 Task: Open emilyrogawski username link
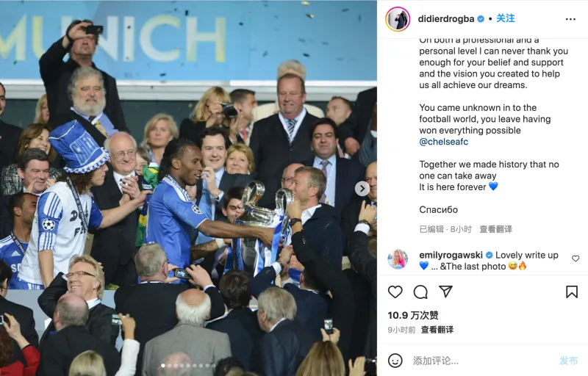[451, 255]
